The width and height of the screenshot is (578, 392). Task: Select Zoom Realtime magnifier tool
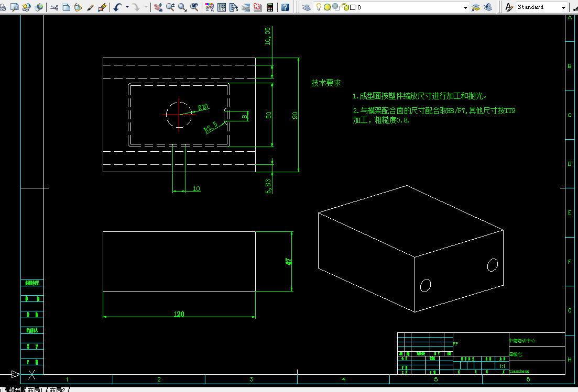click(170, 7)
